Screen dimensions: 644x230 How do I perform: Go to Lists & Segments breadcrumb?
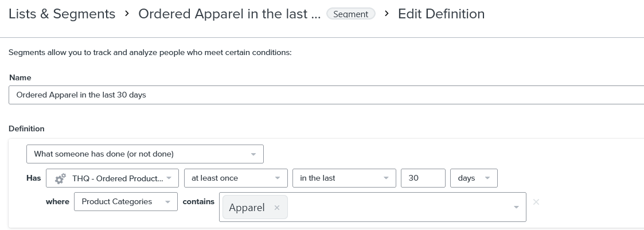[62, 14]
